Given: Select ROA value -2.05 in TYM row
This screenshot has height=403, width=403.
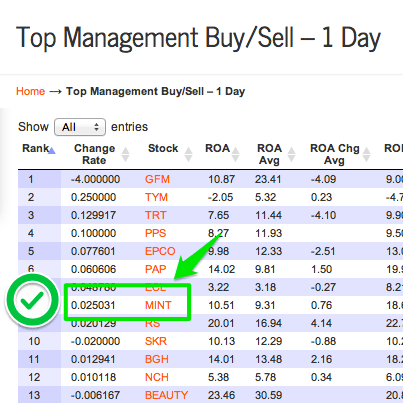Looking at the screenshot, I should [220, 197].
